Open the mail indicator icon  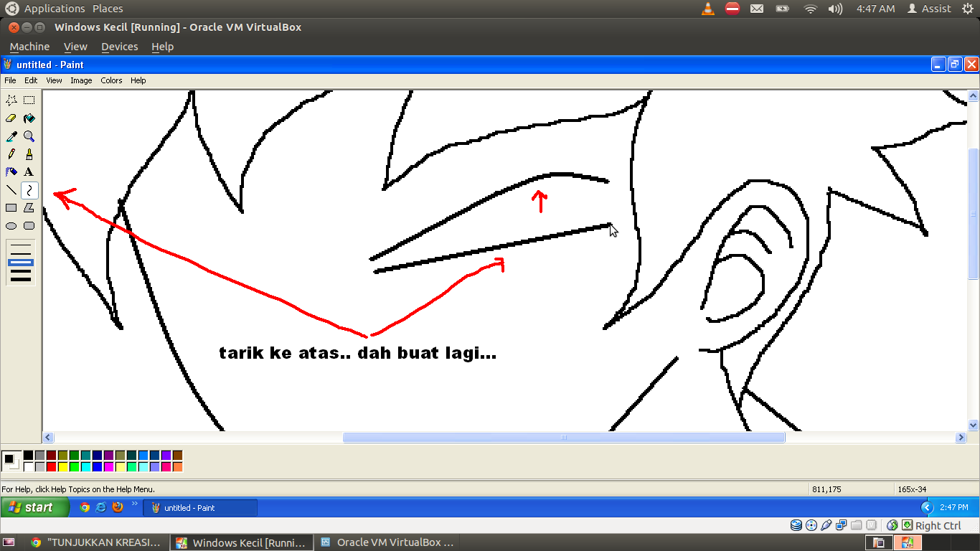click(x=757, y=9)
